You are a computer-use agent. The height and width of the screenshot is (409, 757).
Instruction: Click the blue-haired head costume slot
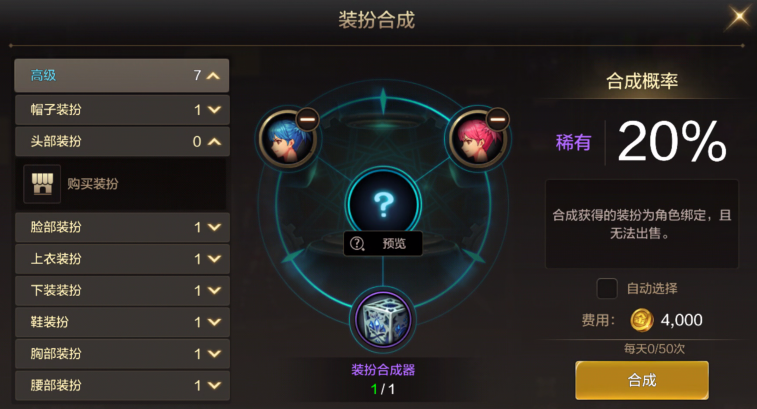287,140
